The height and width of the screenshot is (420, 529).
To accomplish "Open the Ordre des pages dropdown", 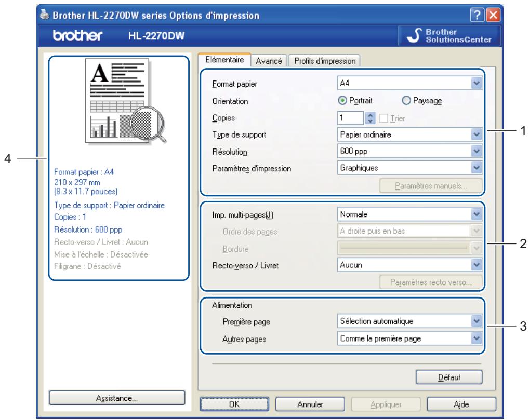I will coord(409,231).
